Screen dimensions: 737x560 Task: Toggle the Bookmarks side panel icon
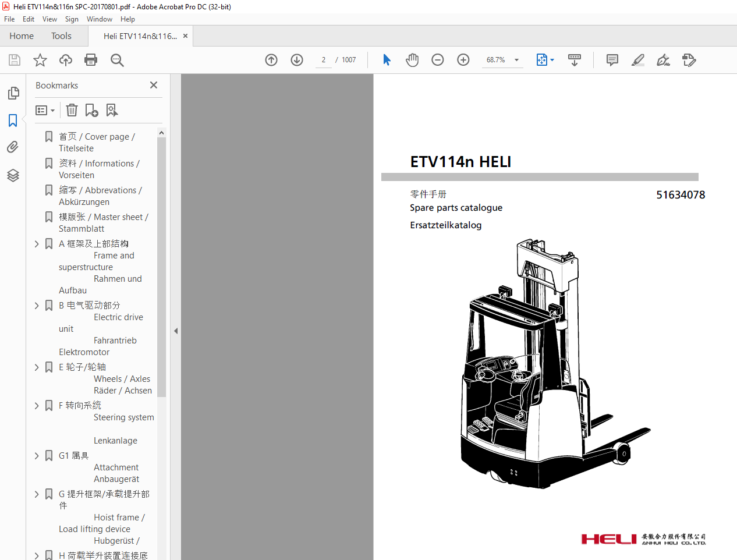[x=13, y=120]
